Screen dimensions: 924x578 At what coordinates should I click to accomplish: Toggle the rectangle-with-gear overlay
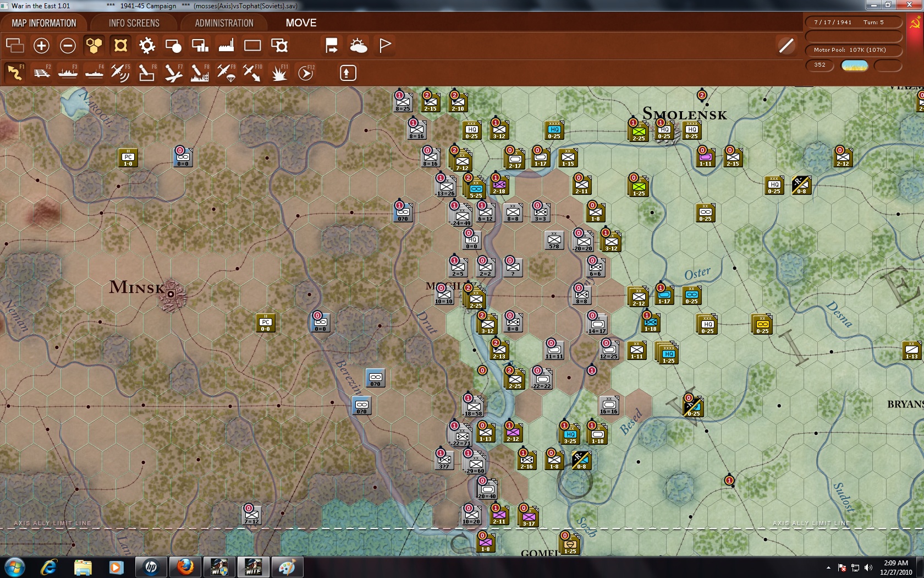pyautogui.click(x=279, y=46)
